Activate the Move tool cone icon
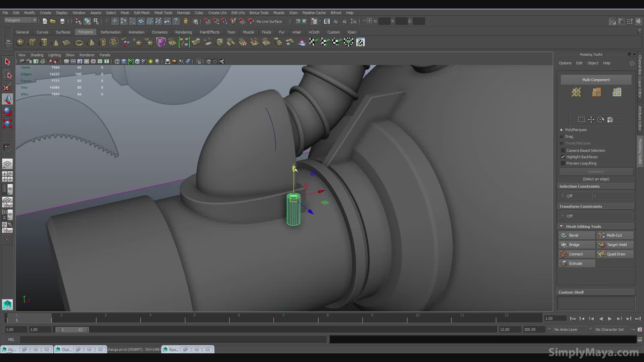 (x=7, y=99)
